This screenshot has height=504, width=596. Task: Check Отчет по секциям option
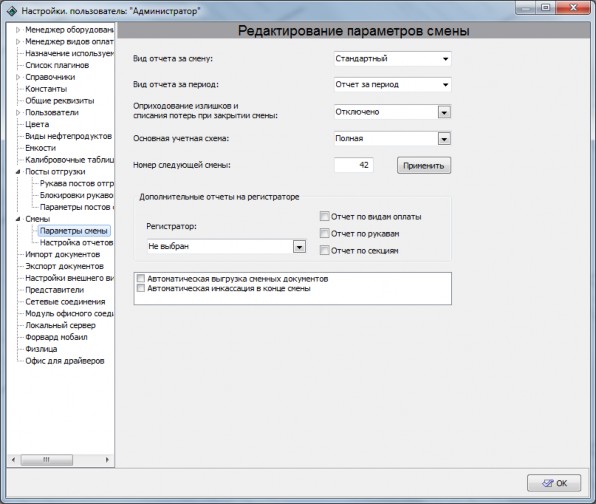(x=324, y=250)
